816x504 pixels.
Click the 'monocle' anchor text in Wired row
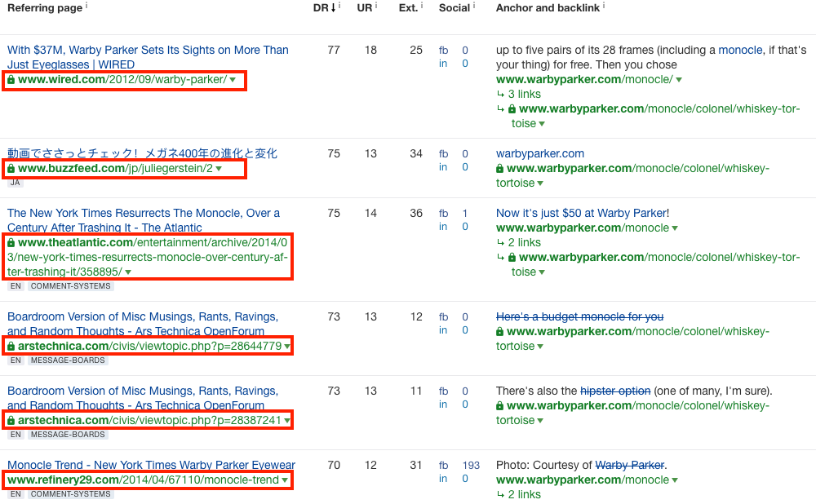coord(740,50)
